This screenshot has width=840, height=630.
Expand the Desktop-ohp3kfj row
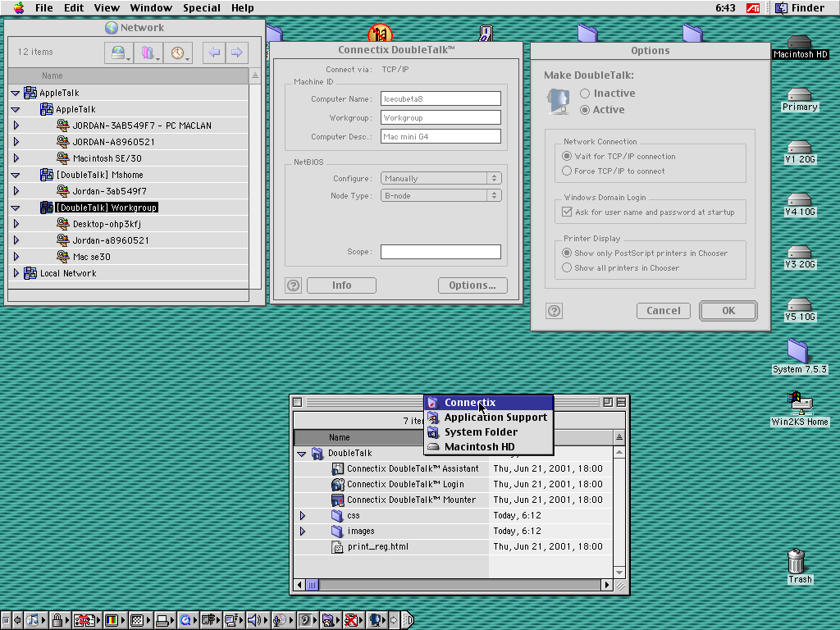click(x=16, y=224)
